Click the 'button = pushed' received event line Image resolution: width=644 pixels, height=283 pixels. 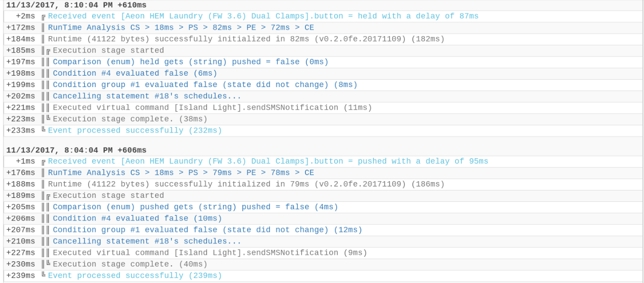(x=268, y=161)
